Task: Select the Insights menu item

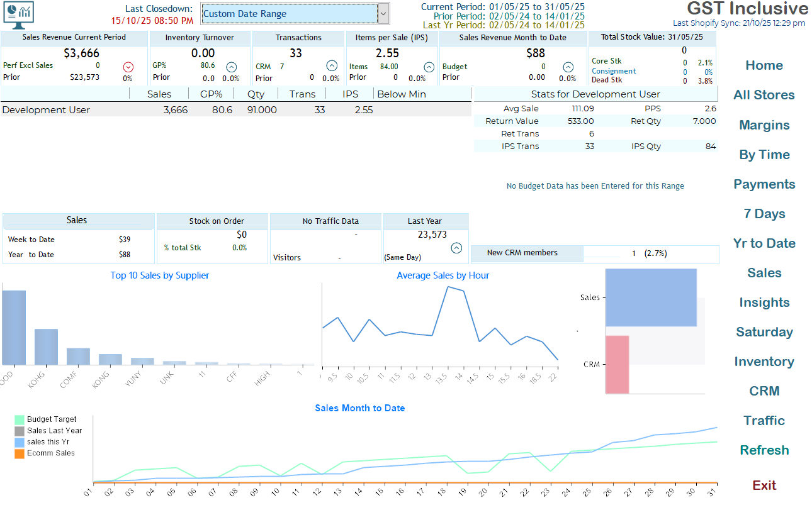Action: pyautogui.click(x=764, y=302)
